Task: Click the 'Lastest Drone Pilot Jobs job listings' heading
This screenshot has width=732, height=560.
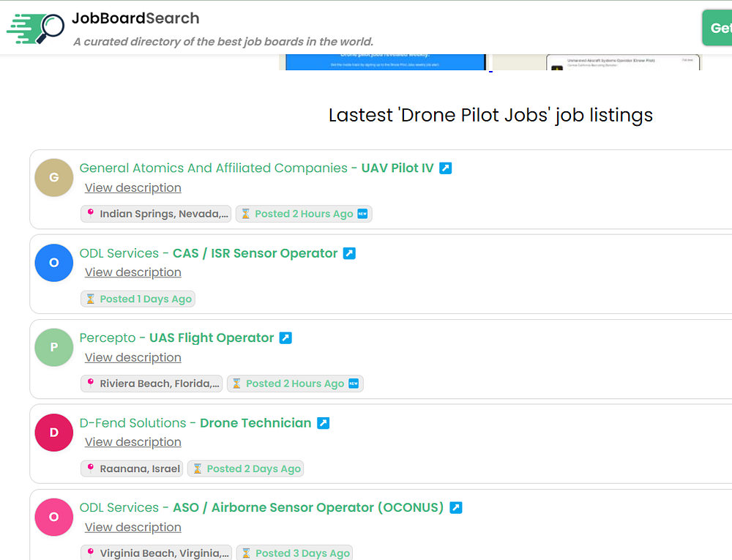Action: tap(490, 115)
